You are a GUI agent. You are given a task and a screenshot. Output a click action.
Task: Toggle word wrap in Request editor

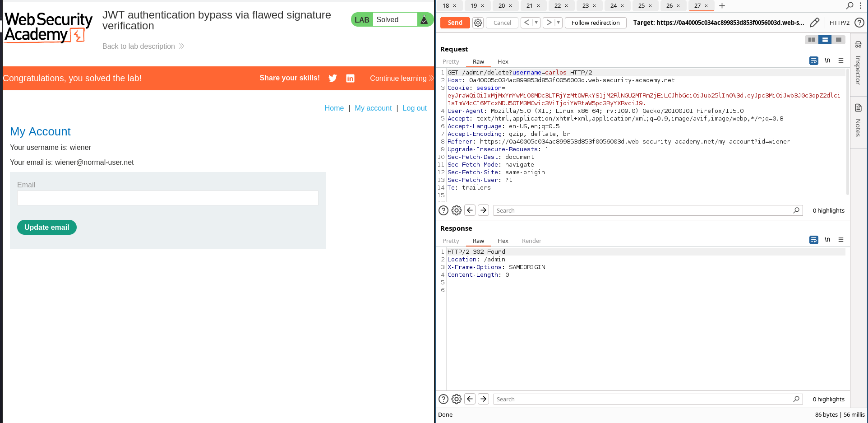[814, 60]
